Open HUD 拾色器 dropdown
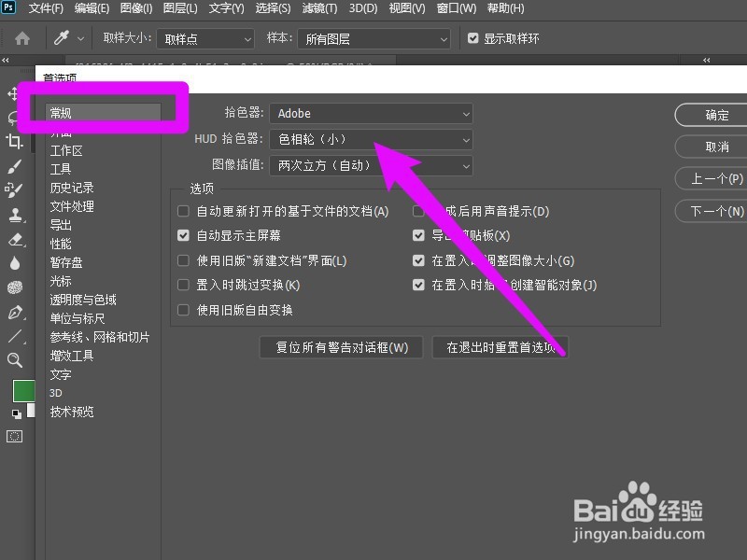The width and height of the screenshot is (747, 560). point(371,139)
